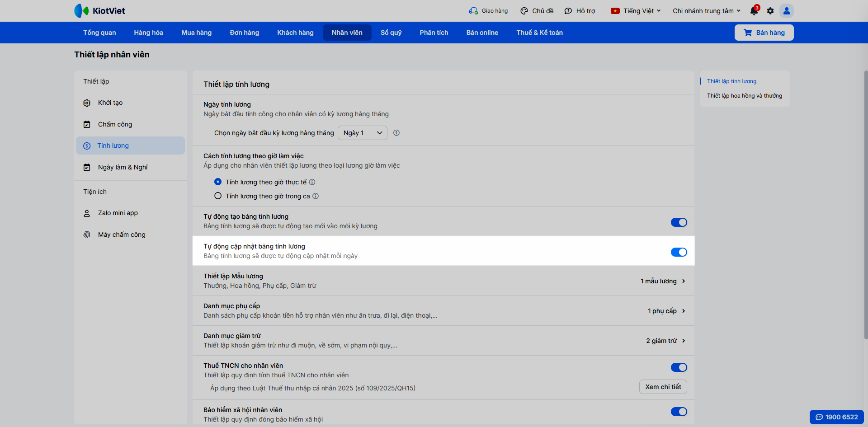Open the Ngày 1 payroll start day dropdown
This screenshot has height=427, width=868.
(x=363, y=133)
